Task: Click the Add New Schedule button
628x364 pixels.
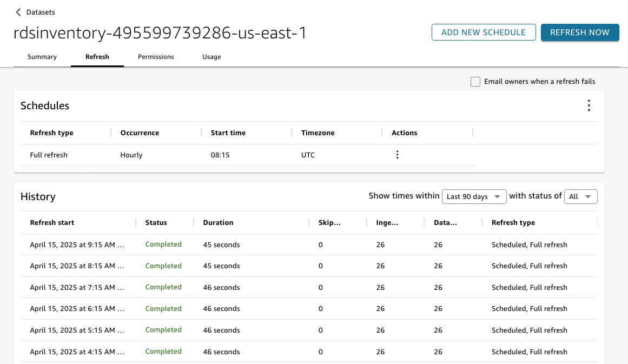Action: [x=483, y=32]
